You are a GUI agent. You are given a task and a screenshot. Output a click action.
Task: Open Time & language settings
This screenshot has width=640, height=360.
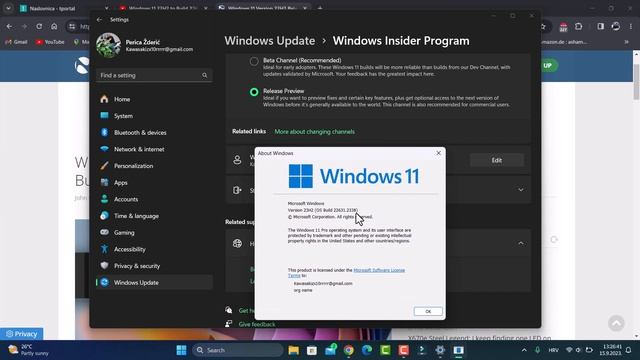tap(154, 216)
